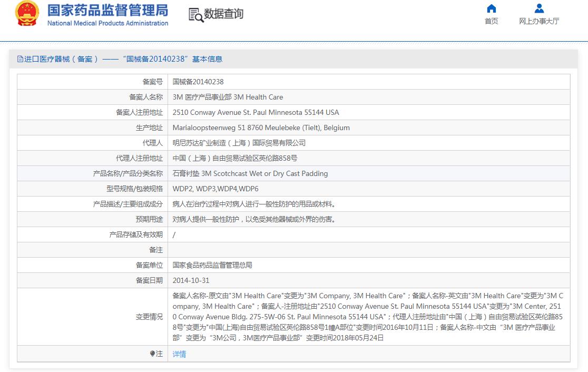Select 明尼苏达矿业制造（上海）国际贸易有限公司 value
Screen dimensions: 588x372
tap(239, 143)
